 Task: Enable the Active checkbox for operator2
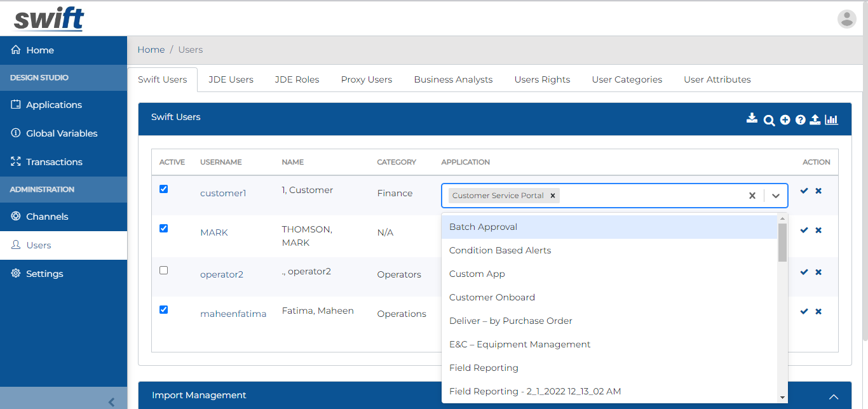pos(163,270)
